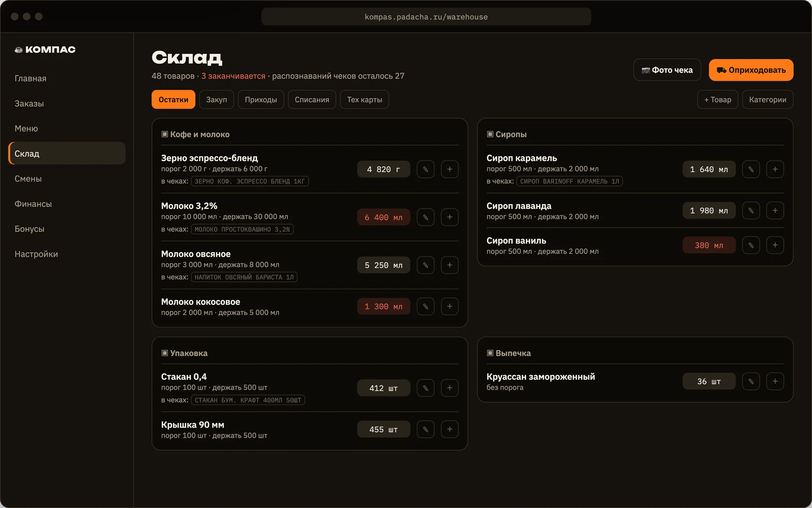Click the КОМПАС logo

tap(45, 50)
